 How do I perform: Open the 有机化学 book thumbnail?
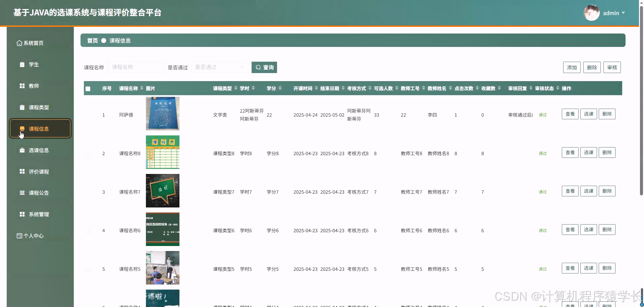163,114
